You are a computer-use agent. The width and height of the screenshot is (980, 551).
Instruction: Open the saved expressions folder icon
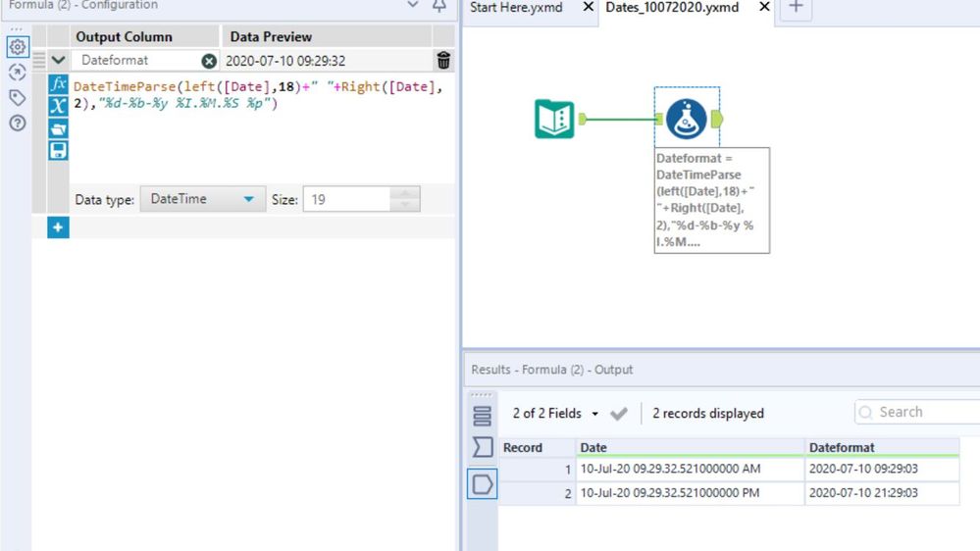[x=58, y=128]
